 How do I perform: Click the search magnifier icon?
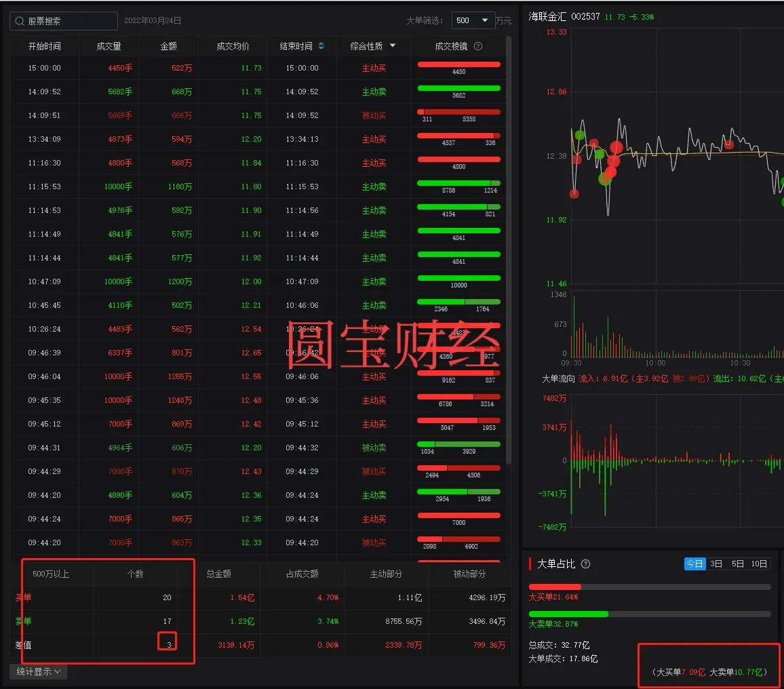[19, 21]
